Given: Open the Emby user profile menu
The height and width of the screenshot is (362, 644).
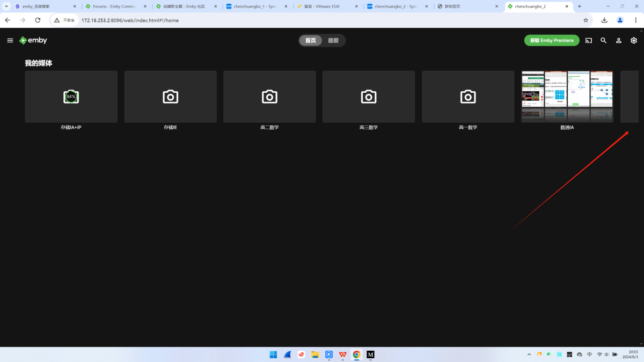Looking at the screenshot, I should [x=618, y=40].
